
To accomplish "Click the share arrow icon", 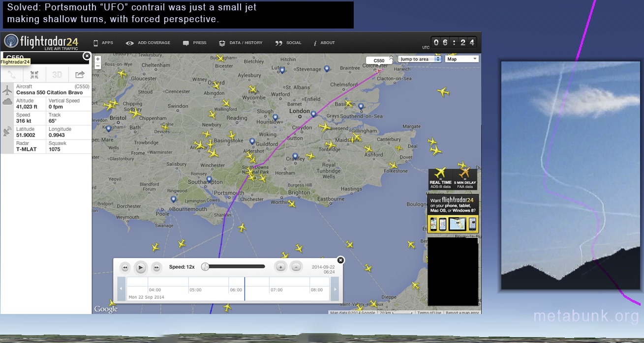I will 80,75.
